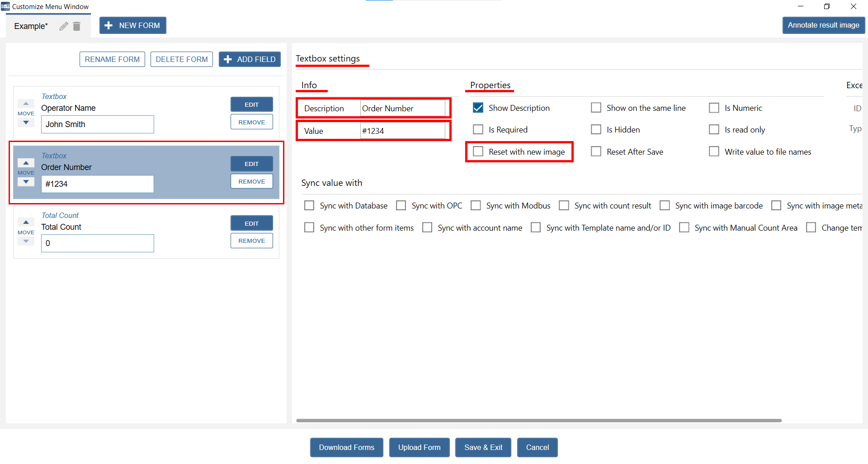Viewport: 868px width, 464px height.
Task: Check the Is Required option
Action: point(478,130)
